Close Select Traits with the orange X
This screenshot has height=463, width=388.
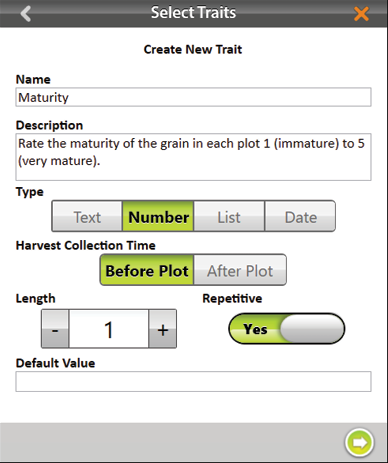(361, 14)
